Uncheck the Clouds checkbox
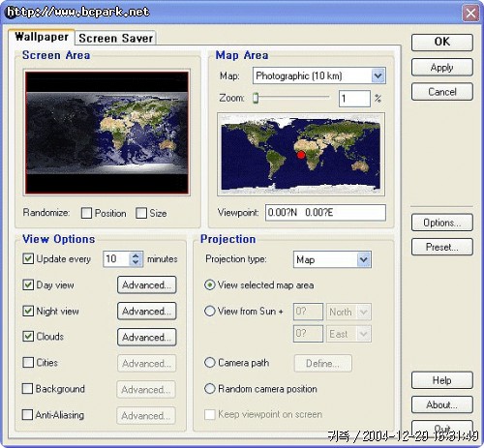484x448 pixels. (28, 337)
